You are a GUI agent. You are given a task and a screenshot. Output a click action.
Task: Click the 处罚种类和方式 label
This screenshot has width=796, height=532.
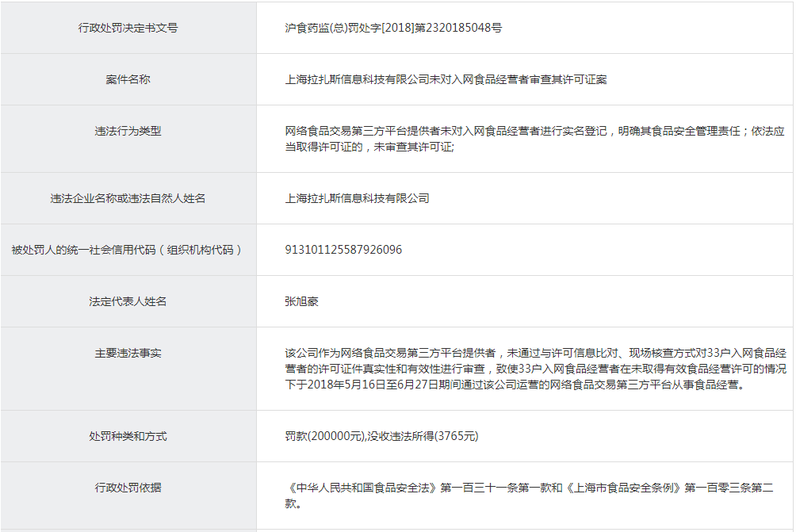[128, 436]
